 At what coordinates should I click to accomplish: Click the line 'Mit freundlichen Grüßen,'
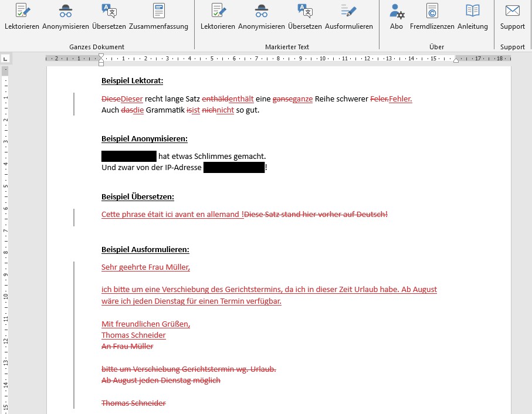[x=146, y=324]
